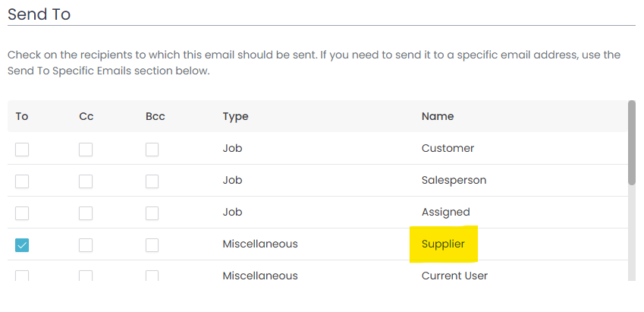Check the Cc box for Supplier
The image size is (644, 312).
point(86,245)
